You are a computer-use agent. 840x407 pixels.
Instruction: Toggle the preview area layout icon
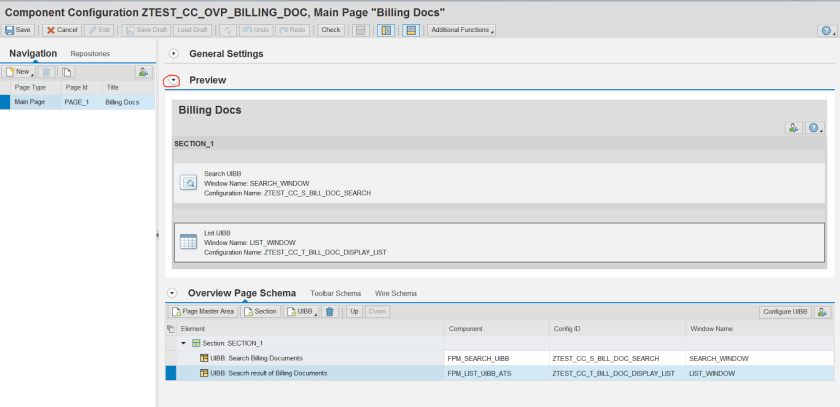pyautogui.click(x=411, y=30)
